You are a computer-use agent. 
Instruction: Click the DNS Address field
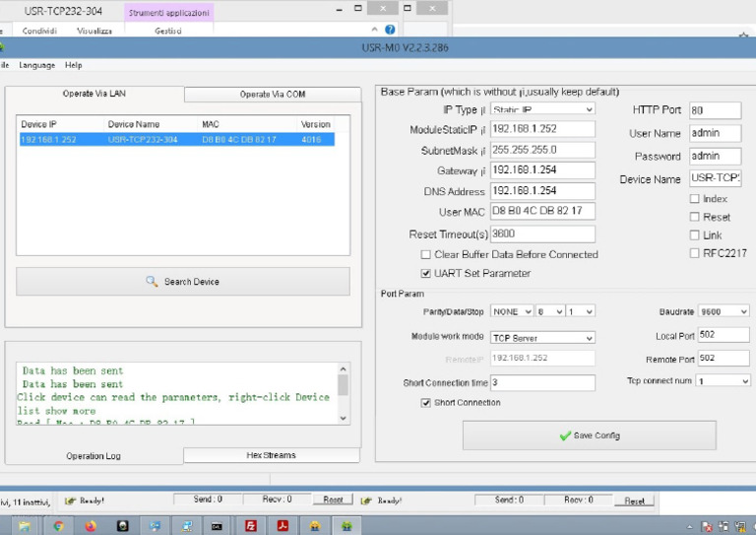click(543, 191)
